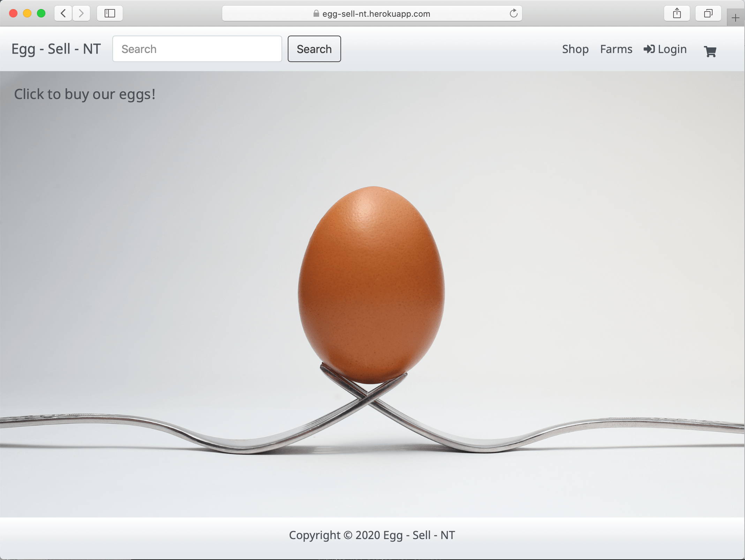Go to the Shop page

[x=575, y=49]
